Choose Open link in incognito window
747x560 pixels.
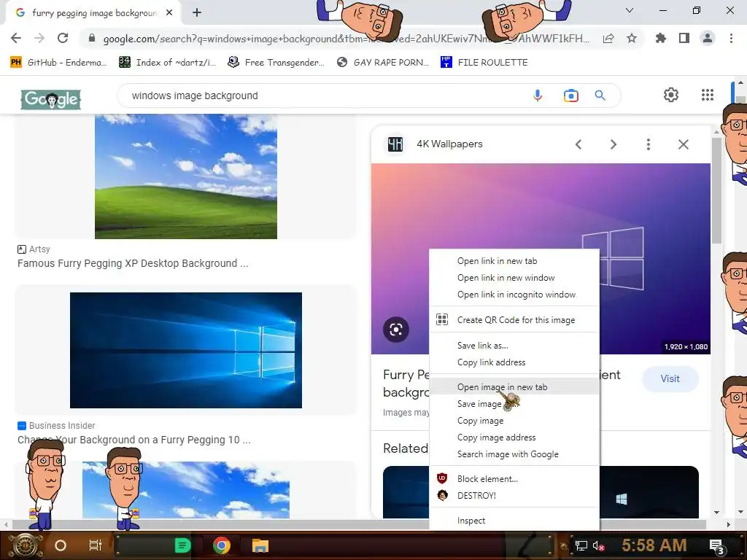point(514,295)
